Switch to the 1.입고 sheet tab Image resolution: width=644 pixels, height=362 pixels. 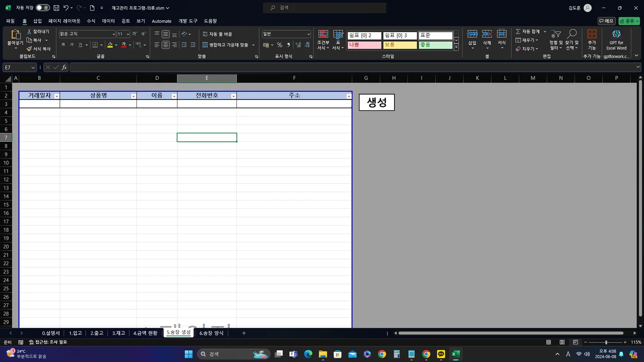coord(75,333)
